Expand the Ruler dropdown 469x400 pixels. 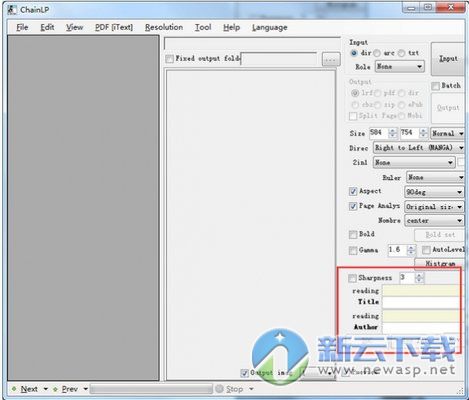click(x=435, y=177)
